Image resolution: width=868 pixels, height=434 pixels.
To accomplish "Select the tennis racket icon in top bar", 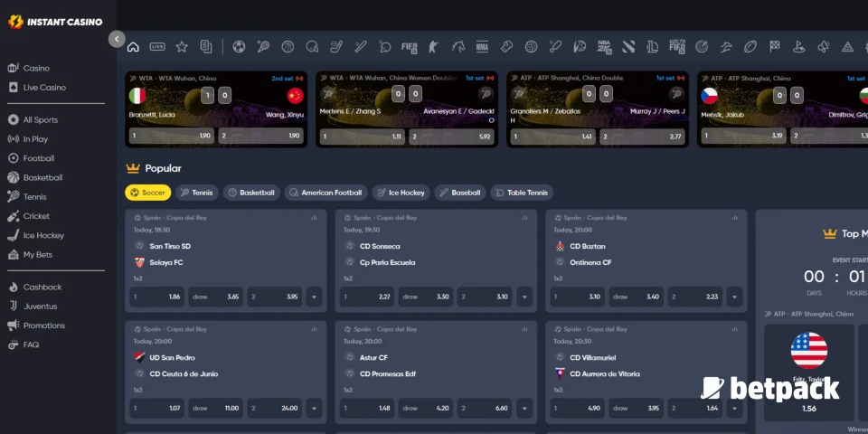I will [263, 47].
